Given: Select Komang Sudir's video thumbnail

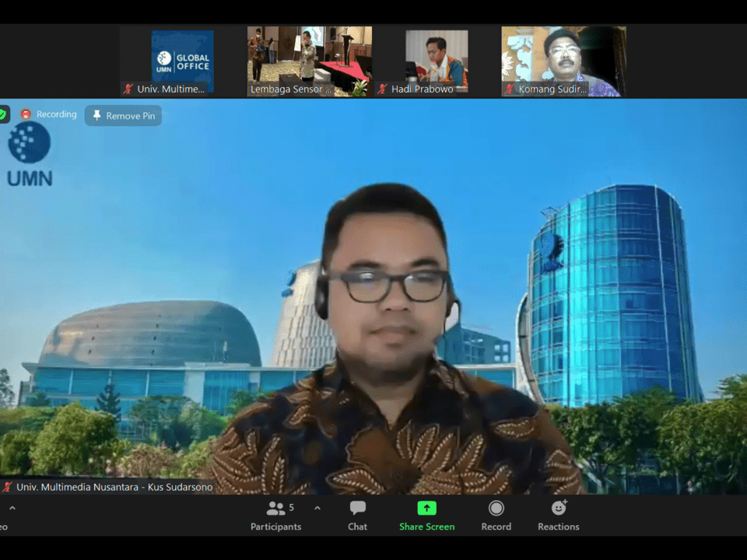Looking at the screenshot, I should (x=563, y=54).
